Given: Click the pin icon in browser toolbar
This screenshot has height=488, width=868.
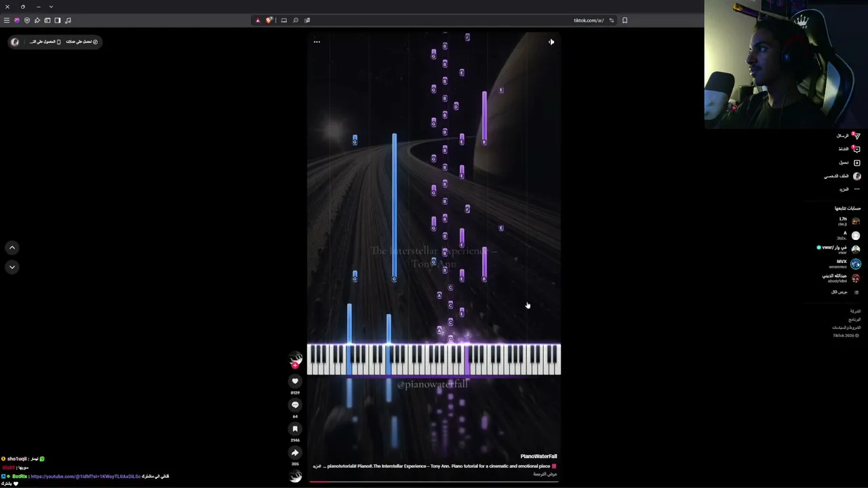Looking at the screenshot, I should [37, 20].
